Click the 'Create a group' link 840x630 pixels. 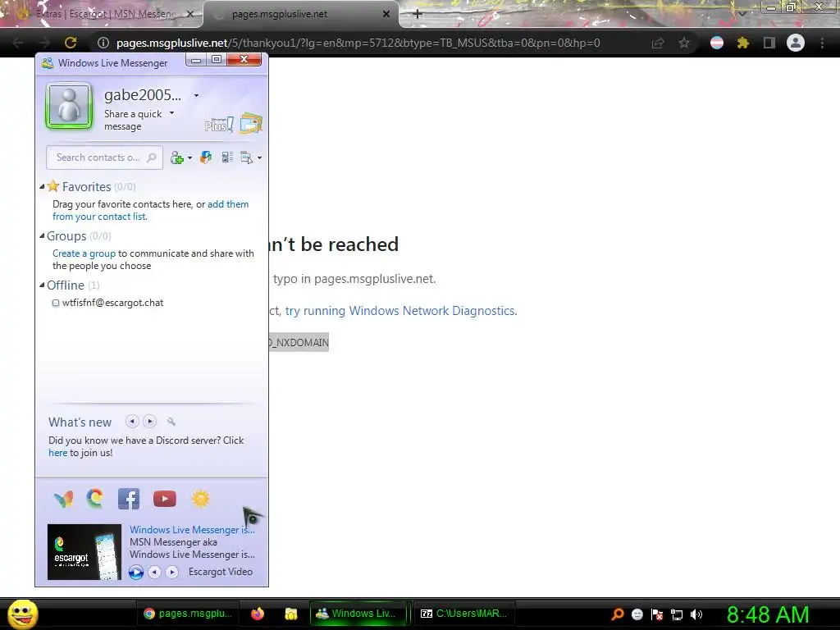coord(84,253)
